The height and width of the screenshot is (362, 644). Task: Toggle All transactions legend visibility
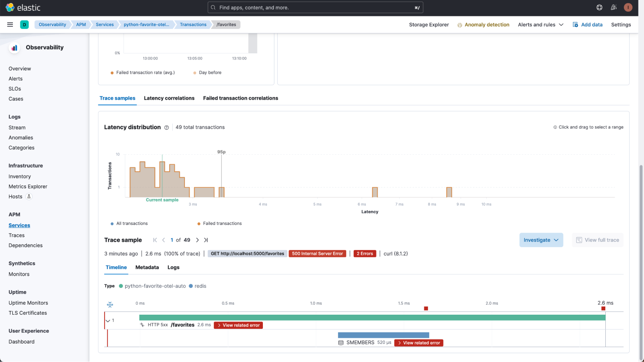click(x=129, y=223)
